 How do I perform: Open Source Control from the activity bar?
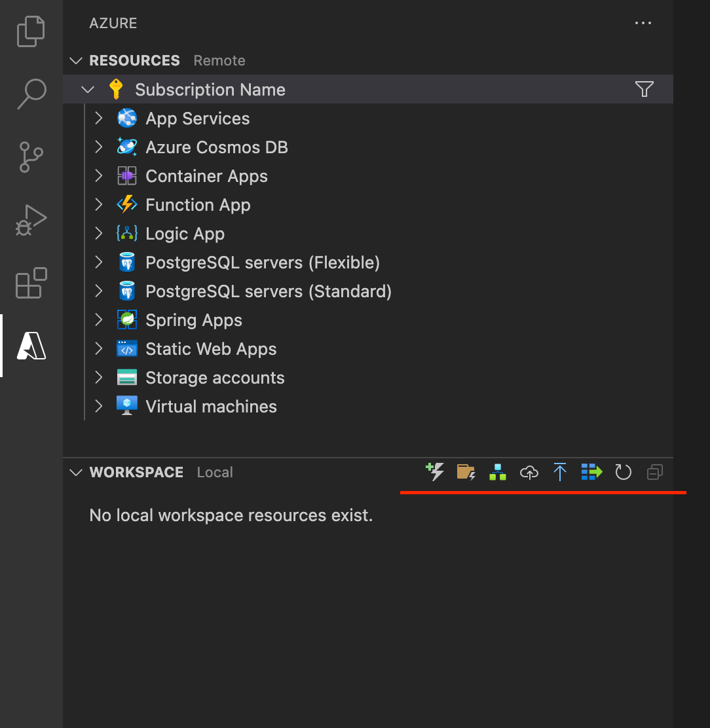31,157
